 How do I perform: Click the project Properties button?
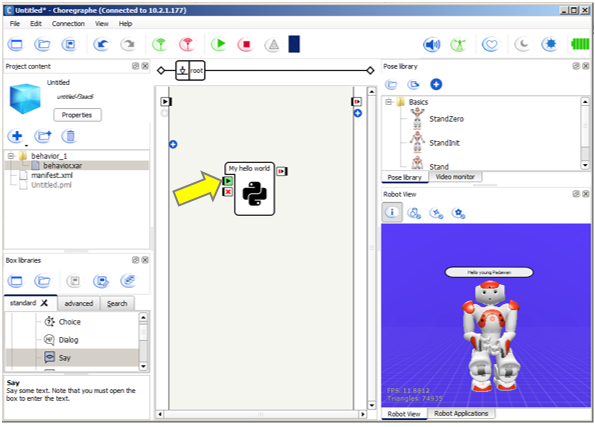pyautogui.click(x=77, y=115)
